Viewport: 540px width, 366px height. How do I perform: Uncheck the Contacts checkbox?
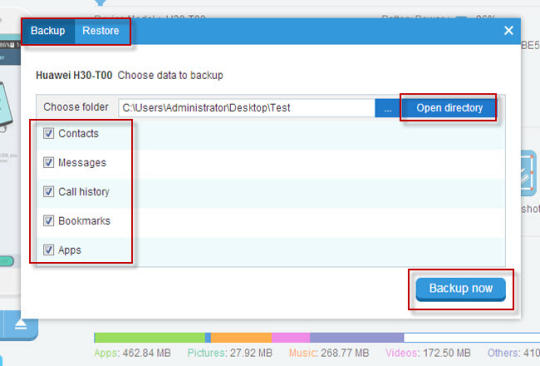(x=48, y=133)
